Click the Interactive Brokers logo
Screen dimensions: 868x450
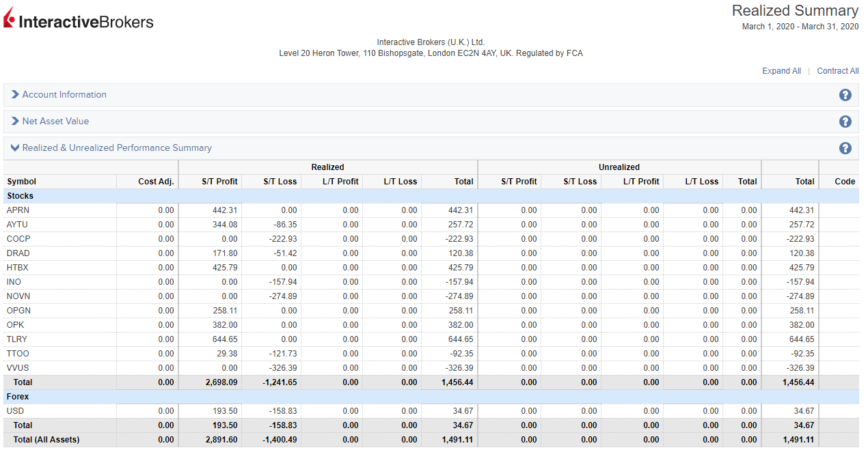[x=79, y=20]
